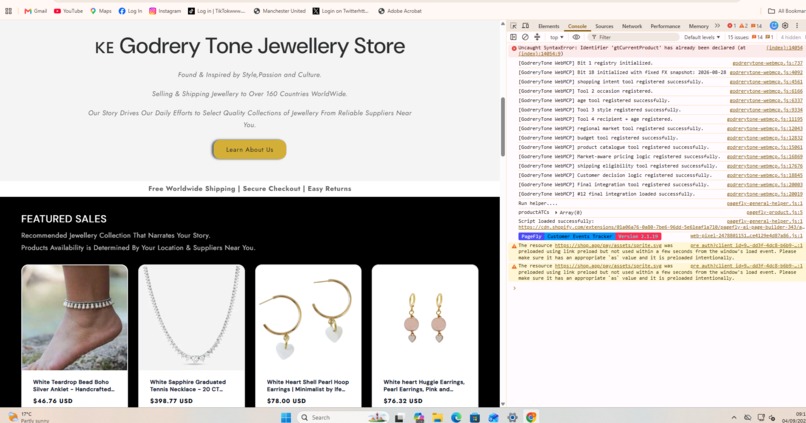
Task: Open the White Sapphire Graduated Tennis Necklace image
Action: [x=191, y=317]
